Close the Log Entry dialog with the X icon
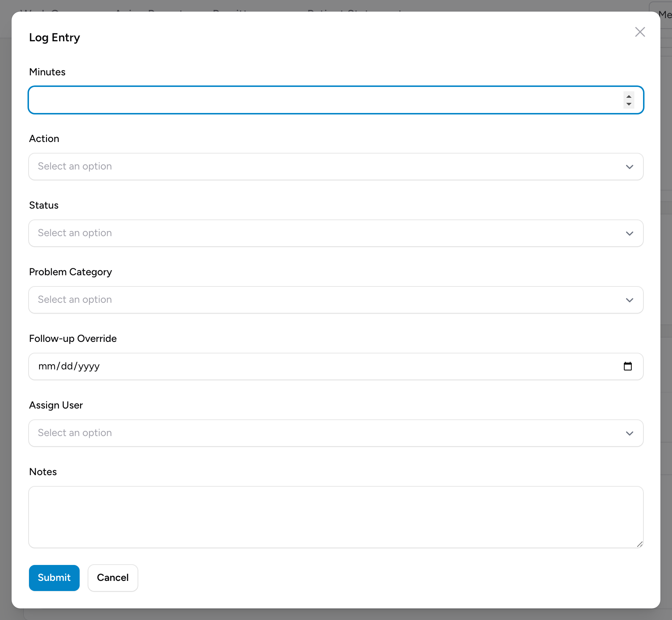The height and width of the screenshot is (620, 672). [640, 32]
